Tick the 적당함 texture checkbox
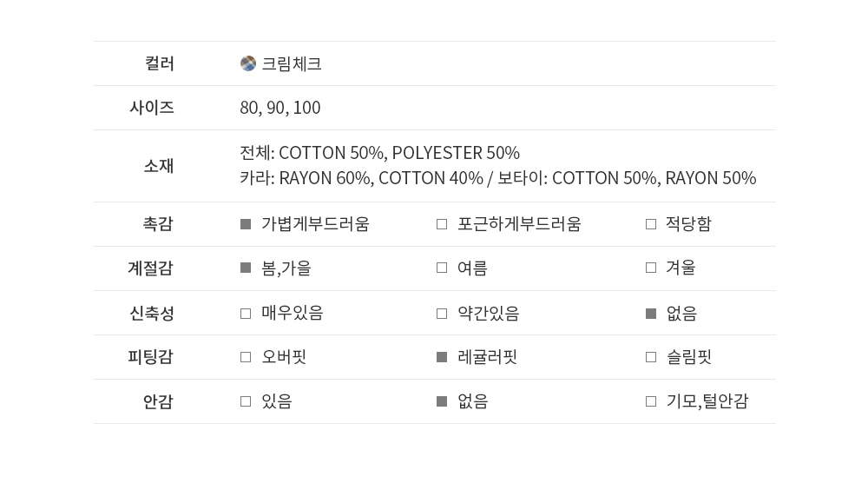The height and width of the screenshot is (490, 868). point(651,224)
